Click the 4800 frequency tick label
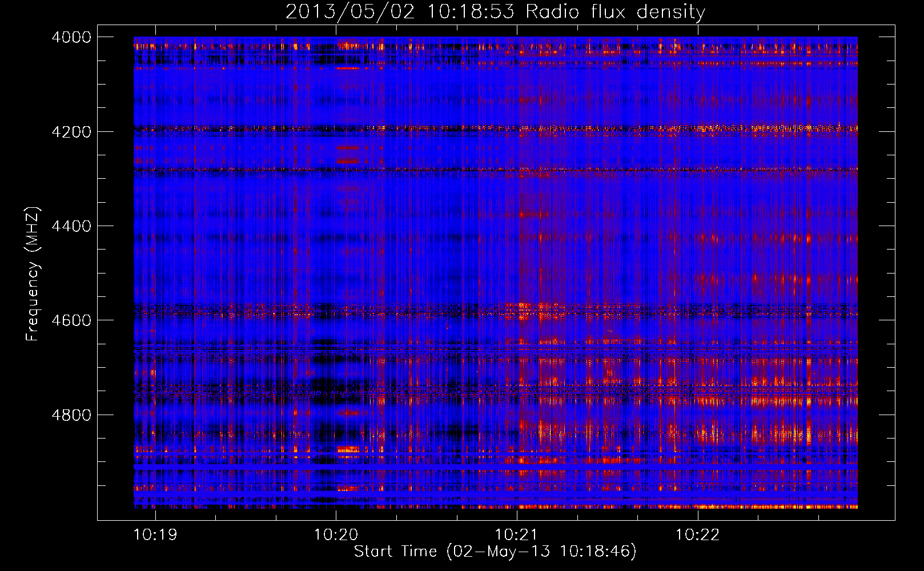This screenshot has height=571, width=924. [x=71, y=415]
